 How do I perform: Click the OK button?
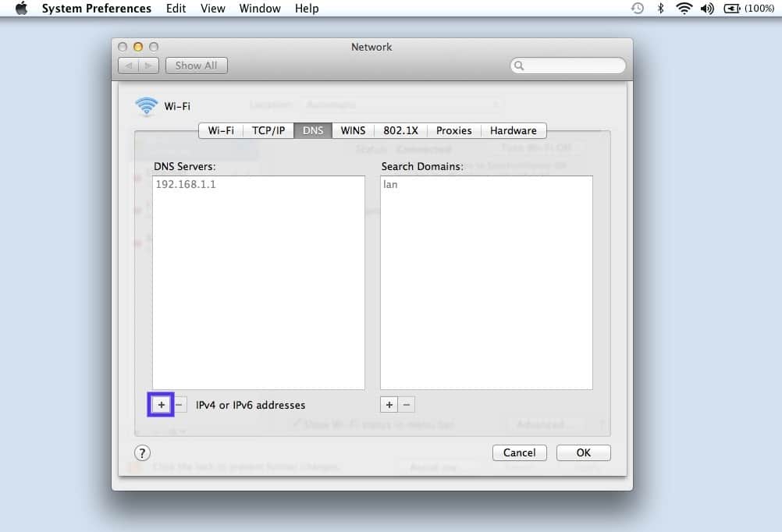[583, 452]
